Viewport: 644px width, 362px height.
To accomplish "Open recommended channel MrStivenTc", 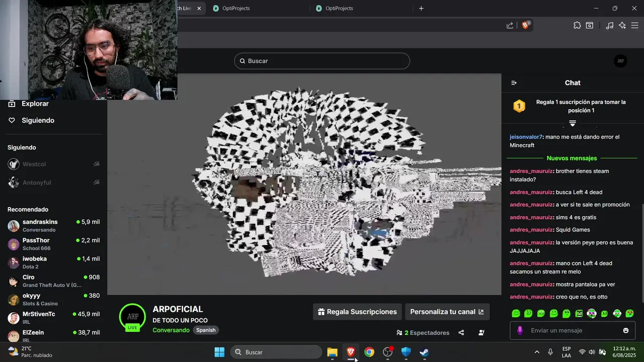I will coord(53,318).
